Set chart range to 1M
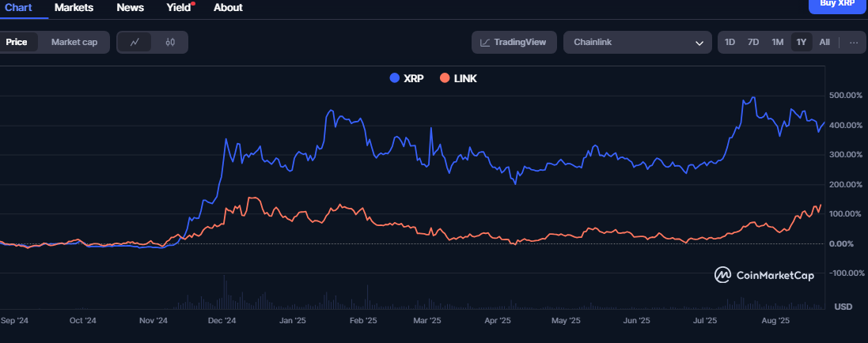Screen dimensions: 868x343 [x=778, y=42]
